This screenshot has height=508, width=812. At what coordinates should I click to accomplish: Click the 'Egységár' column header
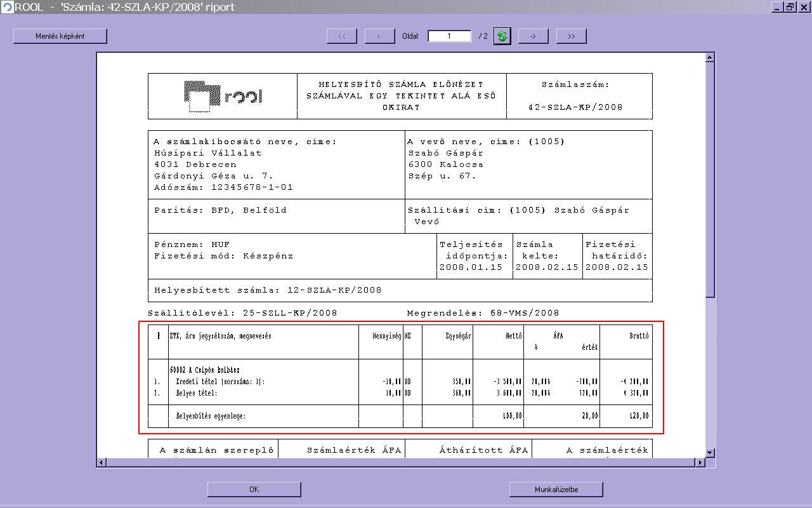pos(458,336)
